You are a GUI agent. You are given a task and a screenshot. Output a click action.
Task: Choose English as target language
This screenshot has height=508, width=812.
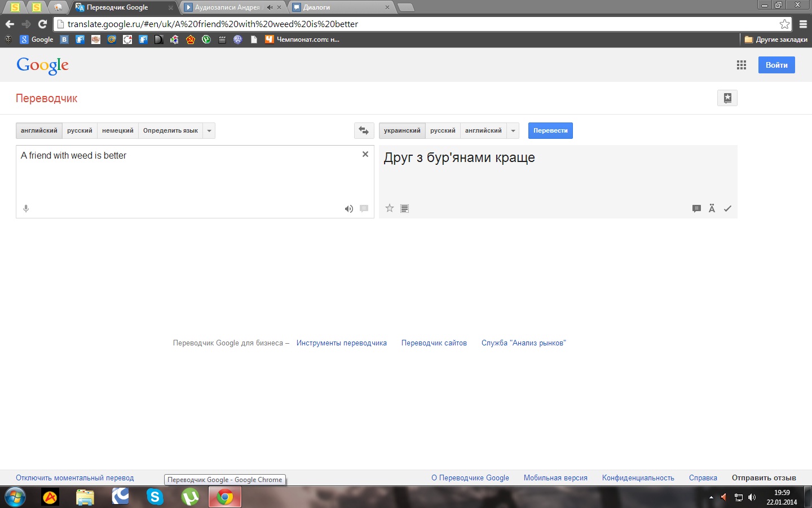coord(483,130)
